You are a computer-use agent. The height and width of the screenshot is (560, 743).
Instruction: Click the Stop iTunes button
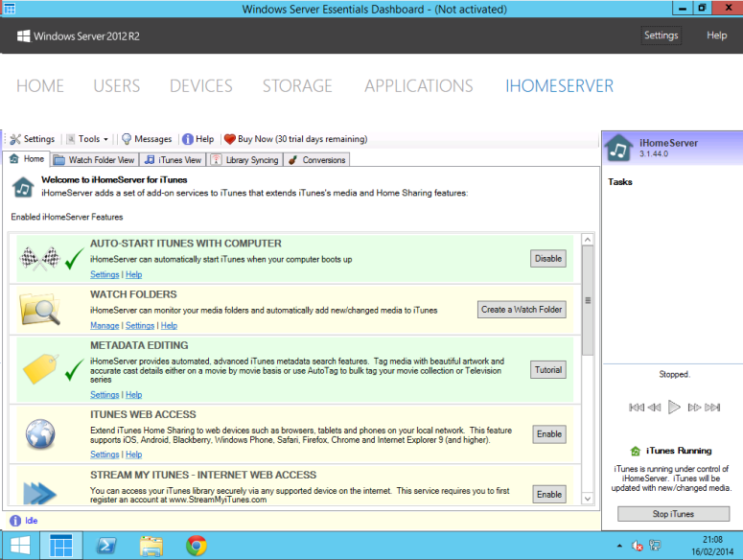pyautogui.click(x=673, y=514)
